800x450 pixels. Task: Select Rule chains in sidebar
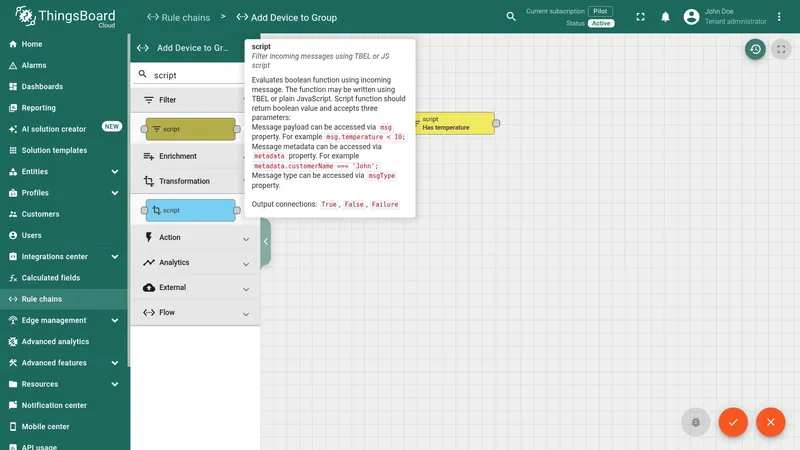64,299
